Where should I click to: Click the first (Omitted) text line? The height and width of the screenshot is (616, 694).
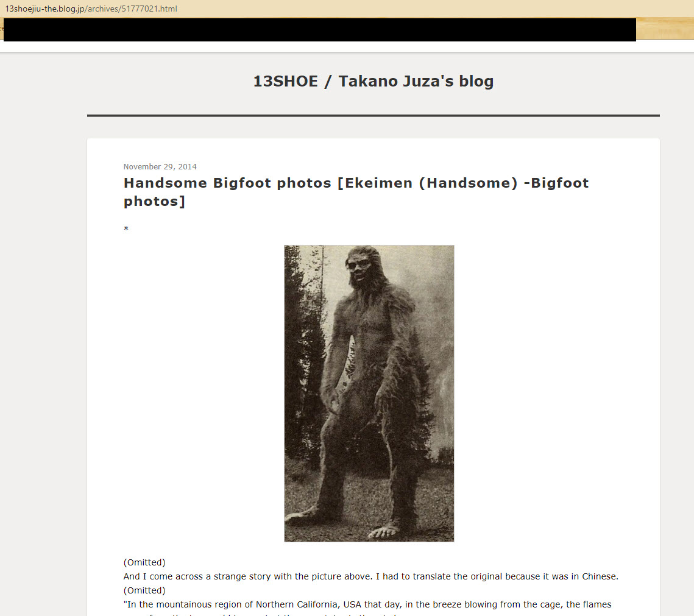144,562
